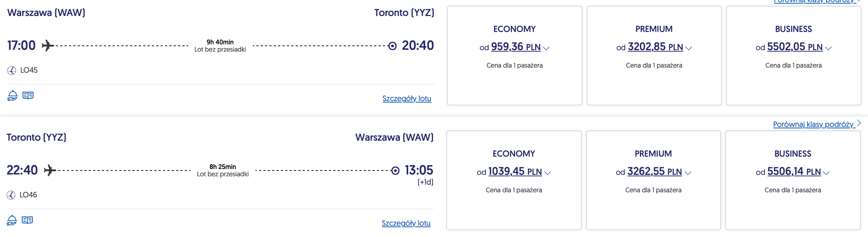Open Szczegóły lotu for the Warszawa–Toronto flight
Image resolution: width=868 pixels, height=237 pixels.
tap(407, 99)
